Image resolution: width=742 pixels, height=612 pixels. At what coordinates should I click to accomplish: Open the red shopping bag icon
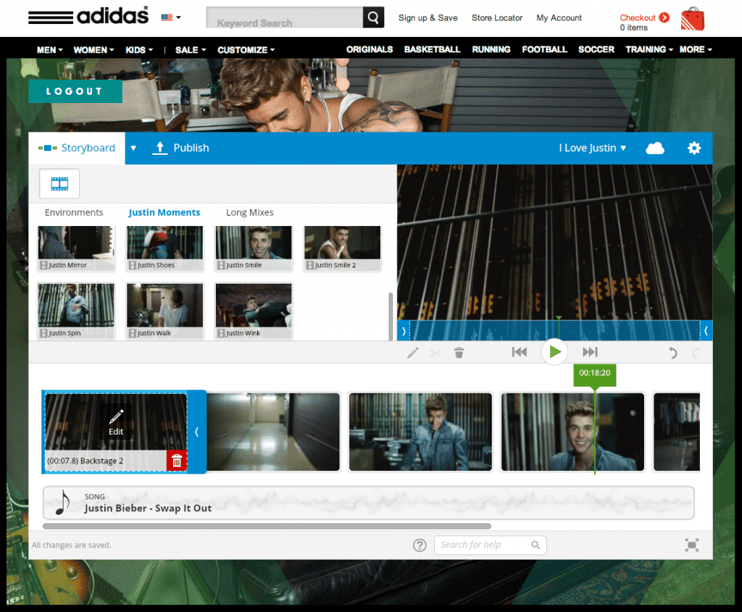coord(693,19)
